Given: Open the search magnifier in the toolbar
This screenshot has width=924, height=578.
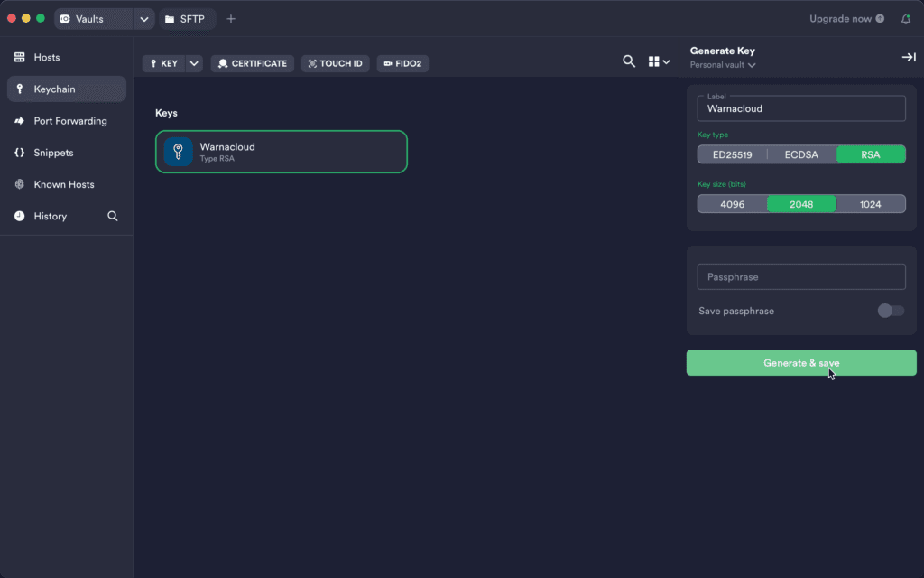Looking at the screenshot, I should (629, 61).
